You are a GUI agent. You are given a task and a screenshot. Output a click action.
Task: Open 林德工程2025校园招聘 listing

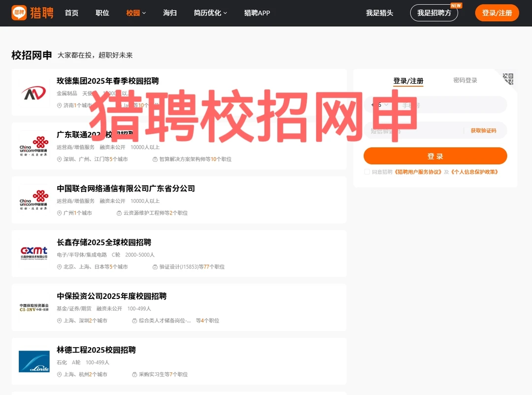click(96, 350)
